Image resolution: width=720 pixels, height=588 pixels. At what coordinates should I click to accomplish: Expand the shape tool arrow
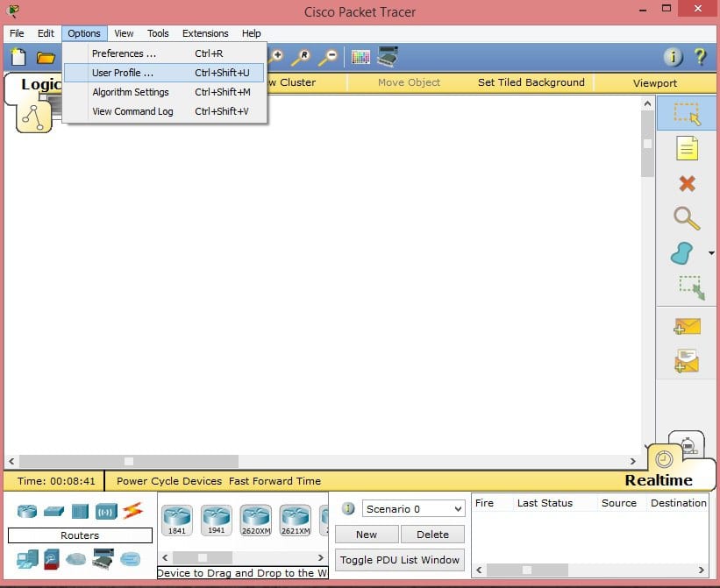[711, 253]
